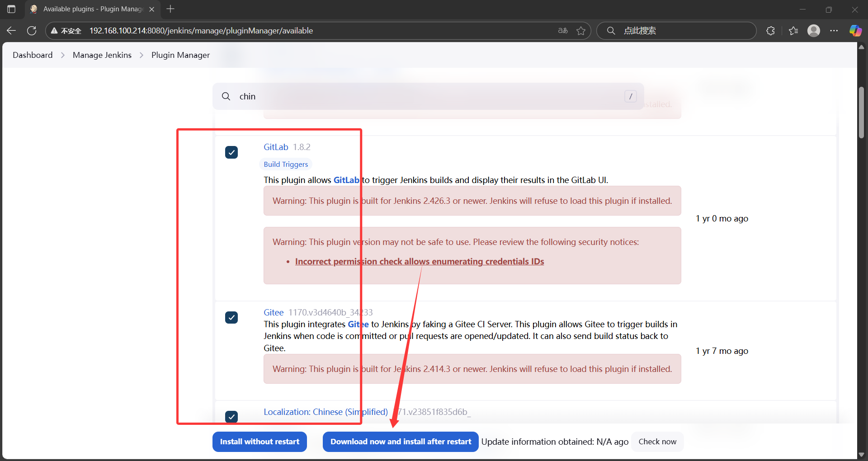Click the Build Triggers category tag
Screen dimensions: 868x461
(286, 164)
